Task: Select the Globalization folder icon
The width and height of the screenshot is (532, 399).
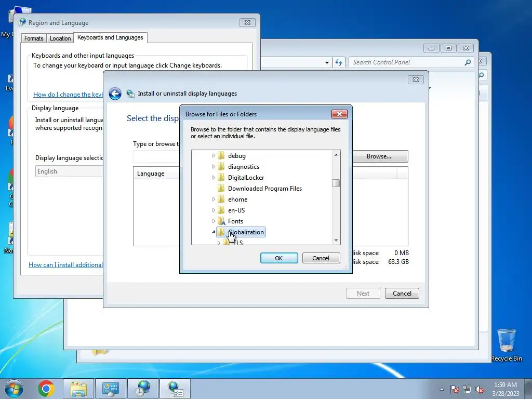Action: point(221,232)
